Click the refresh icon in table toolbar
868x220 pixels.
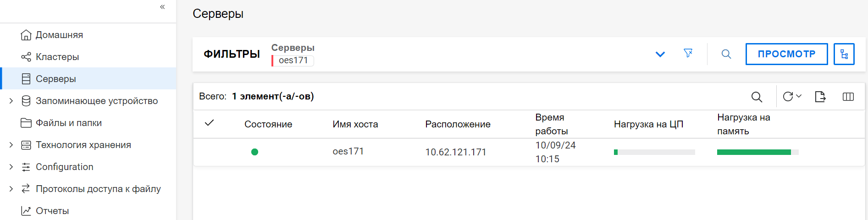tap(788, 97)
